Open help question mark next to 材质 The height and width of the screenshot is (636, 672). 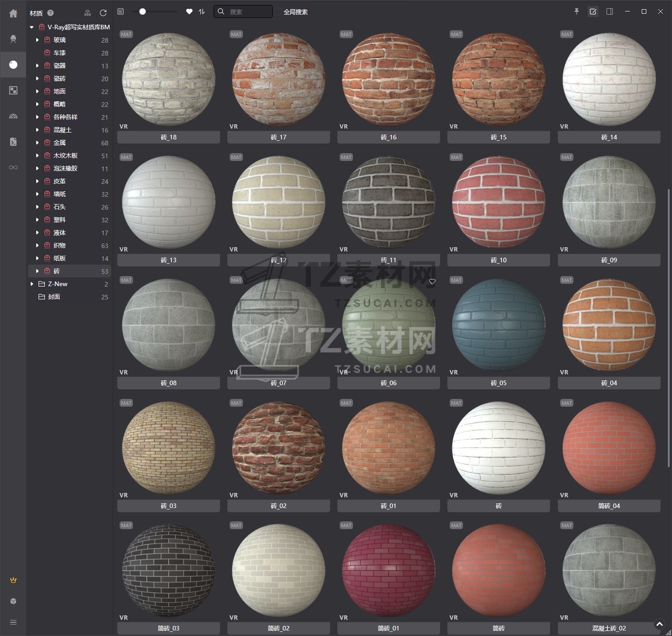pos(50,13)
